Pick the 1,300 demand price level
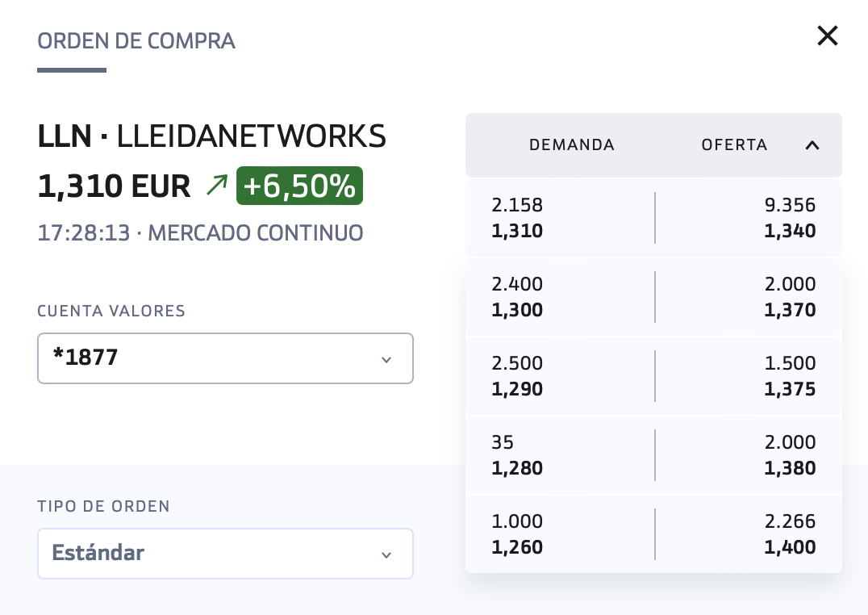Image resolution: width=868 pixels, height=615 pixels. pos(560,297)
